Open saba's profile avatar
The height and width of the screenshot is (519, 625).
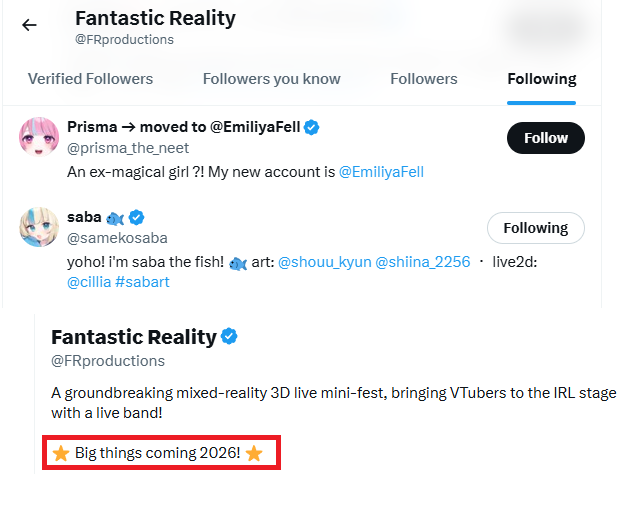(x=39, y=227)
